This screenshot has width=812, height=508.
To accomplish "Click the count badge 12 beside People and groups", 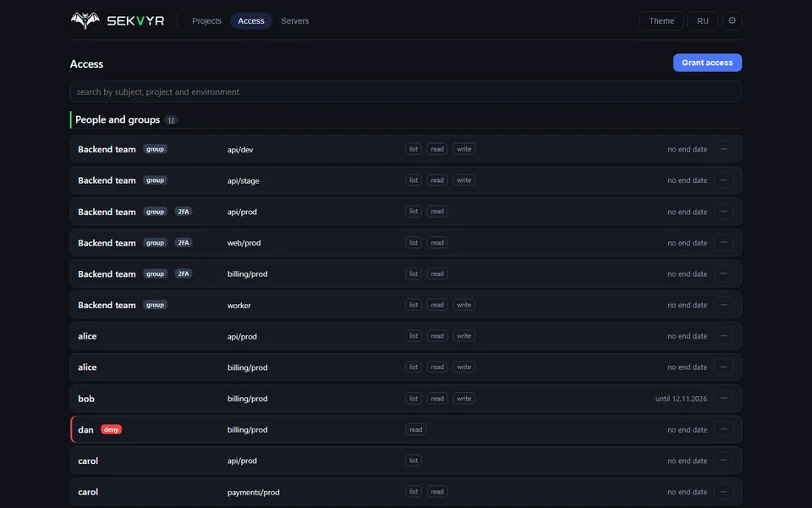I will (x=171, y=120).
